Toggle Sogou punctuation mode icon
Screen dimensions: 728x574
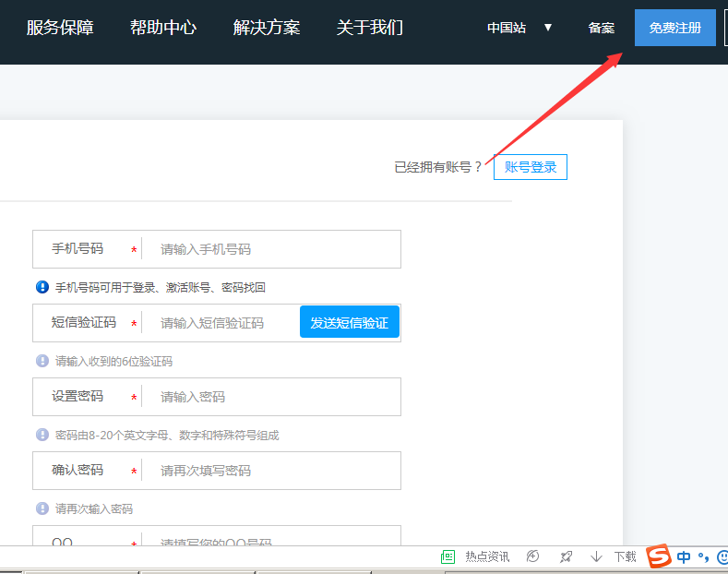click(x=703, y=556)
